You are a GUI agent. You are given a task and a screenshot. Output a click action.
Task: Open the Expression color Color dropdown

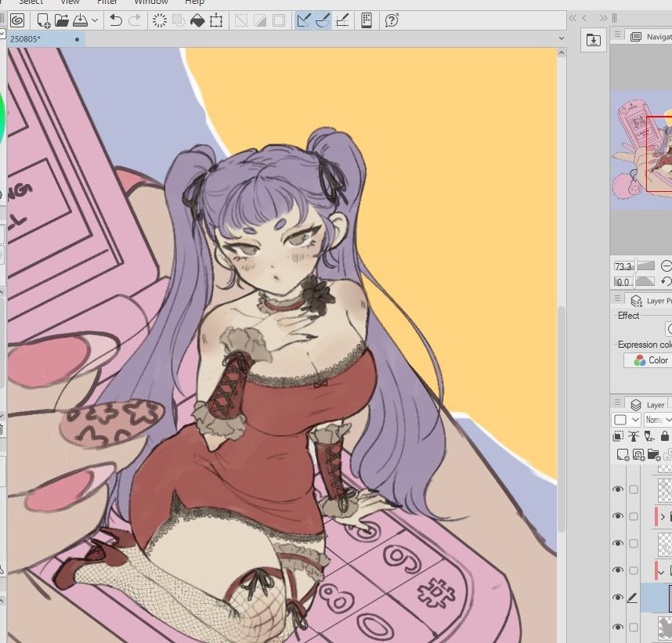click(x=648, y=360)
